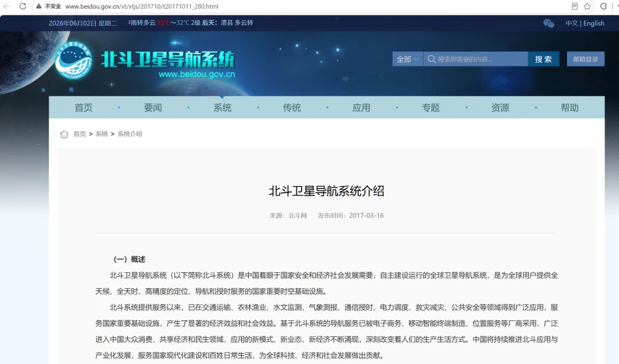Open the browser extensions puzzle icon
This screenshot has width=619, height=364.
coord(604,6)
